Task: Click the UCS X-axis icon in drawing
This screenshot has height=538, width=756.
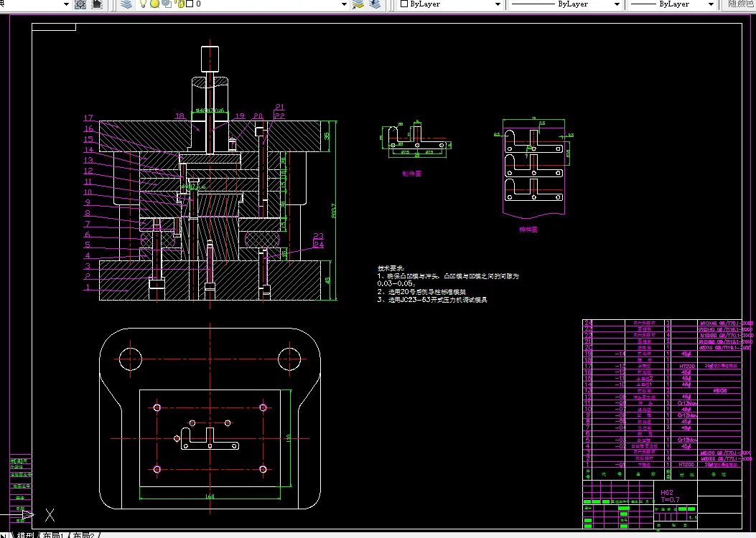Action: 50,514
